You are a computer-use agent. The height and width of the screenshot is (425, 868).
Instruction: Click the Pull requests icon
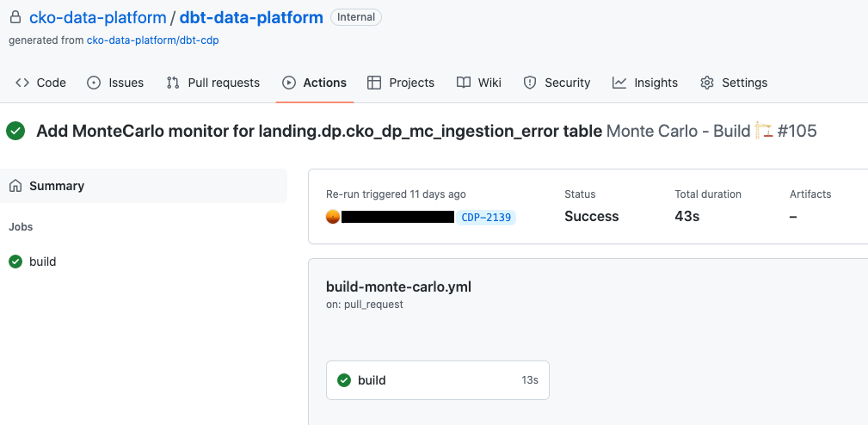point(173,83)
